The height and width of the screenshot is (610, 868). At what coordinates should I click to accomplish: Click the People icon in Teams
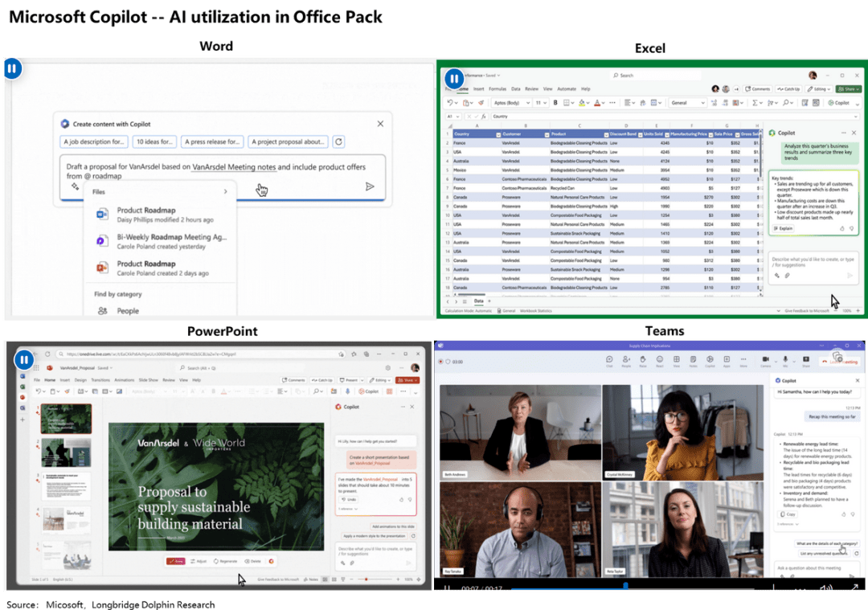point(626,361)
